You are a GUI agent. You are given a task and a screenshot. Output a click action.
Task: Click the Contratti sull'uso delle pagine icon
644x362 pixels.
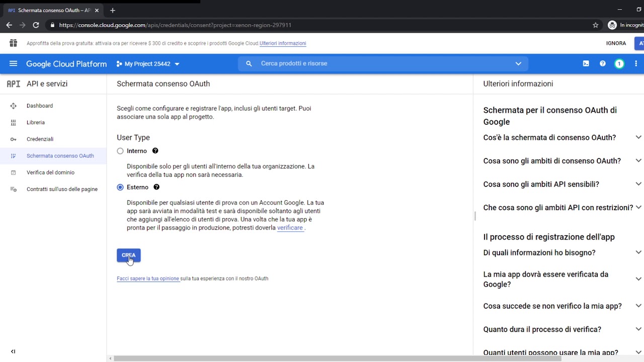point(13,189)
